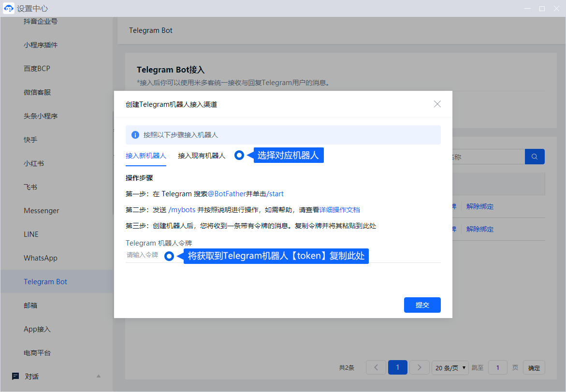Click the /start link
The height and width of the screenshot is (392, 566).
click(275, 194)
